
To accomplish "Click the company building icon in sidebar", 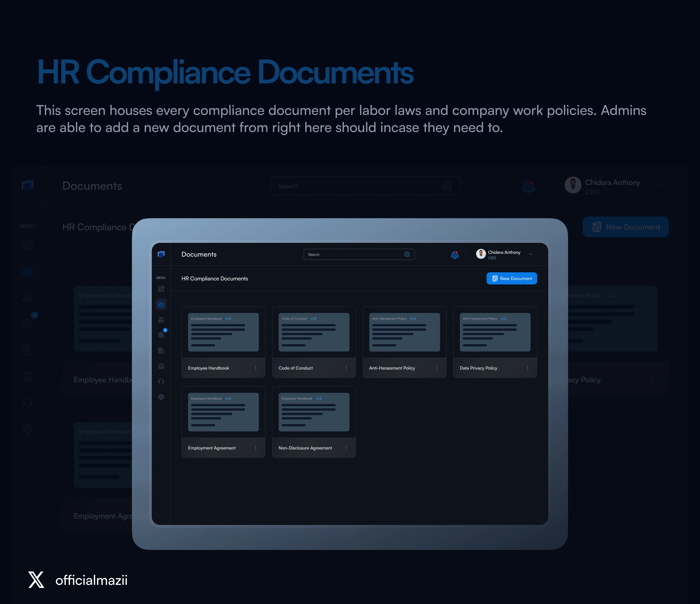I will click(x=161, y=351).
